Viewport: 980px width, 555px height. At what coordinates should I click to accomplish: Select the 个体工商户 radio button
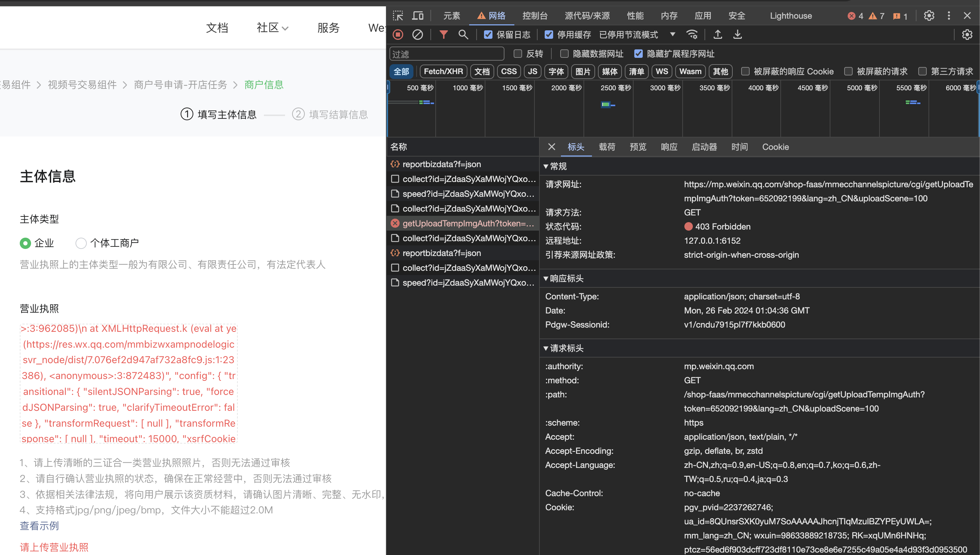(81, 243)
